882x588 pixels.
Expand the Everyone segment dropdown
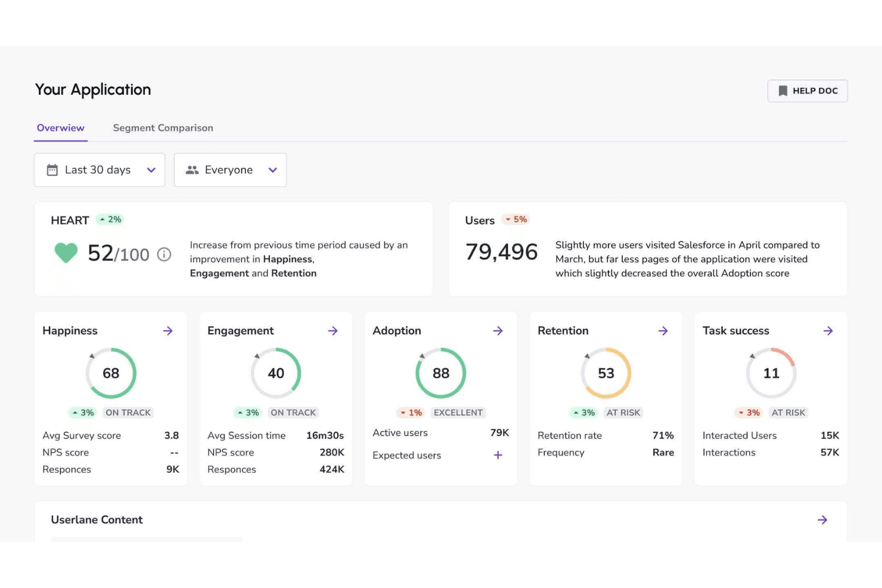(230, 170)
